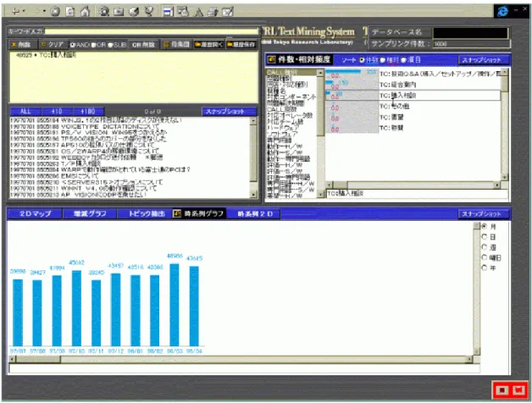The image size is (532, 403).
Task: Click the データベース名 black field
Action: [x=471, y=33]
